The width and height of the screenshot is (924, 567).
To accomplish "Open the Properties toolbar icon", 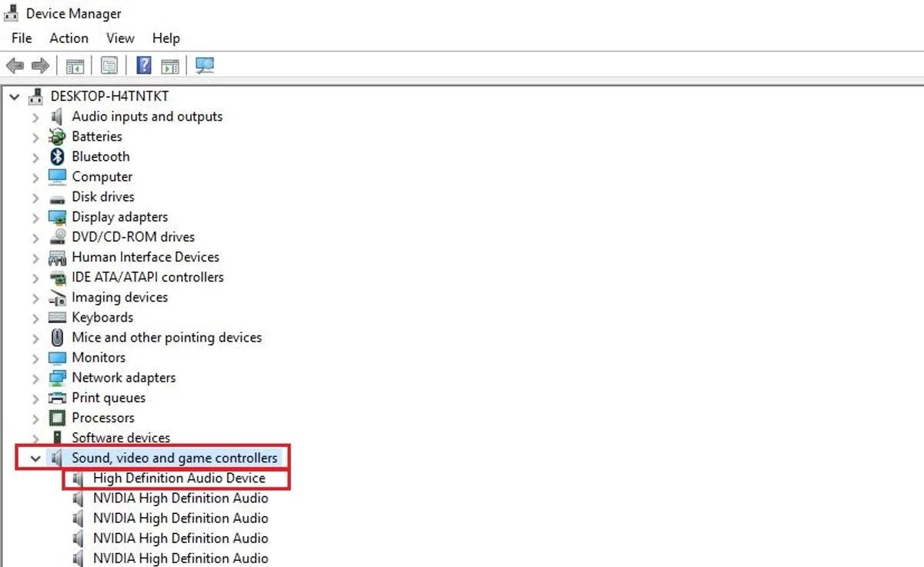I will coord(109,66).
